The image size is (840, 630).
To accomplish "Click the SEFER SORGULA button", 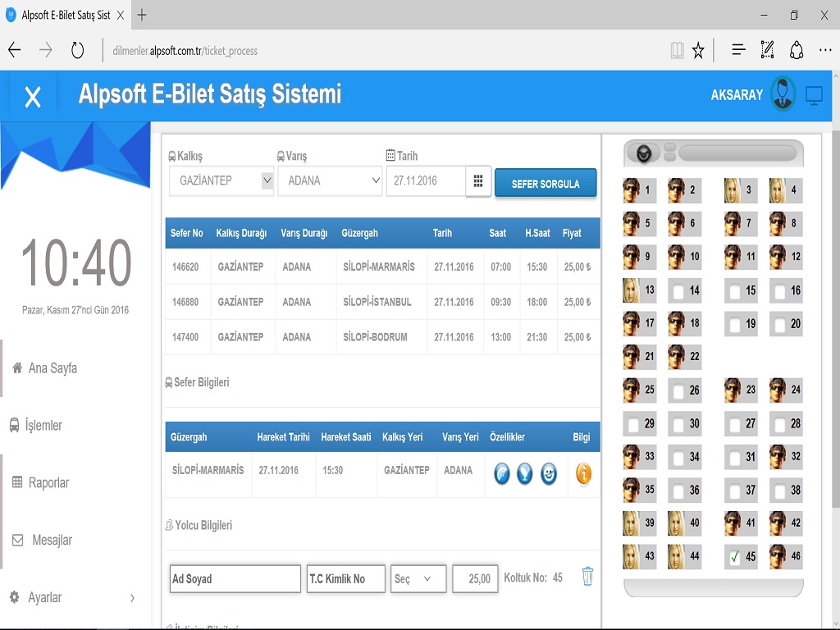I will (x=546, y=183).
